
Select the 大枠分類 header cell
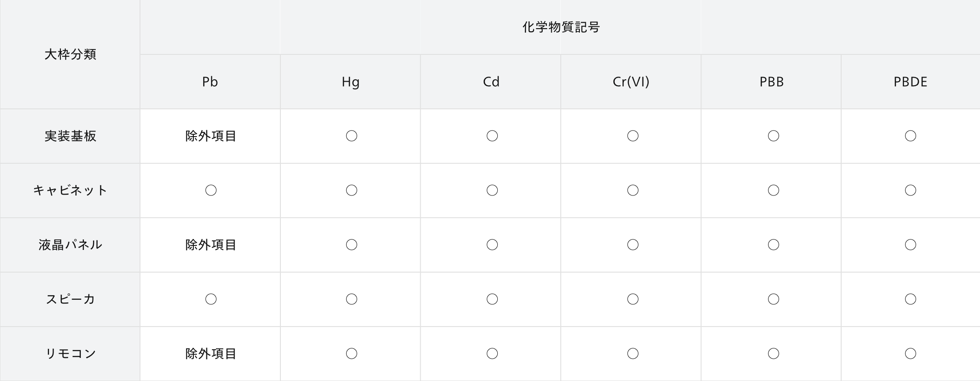coord(70,54)
